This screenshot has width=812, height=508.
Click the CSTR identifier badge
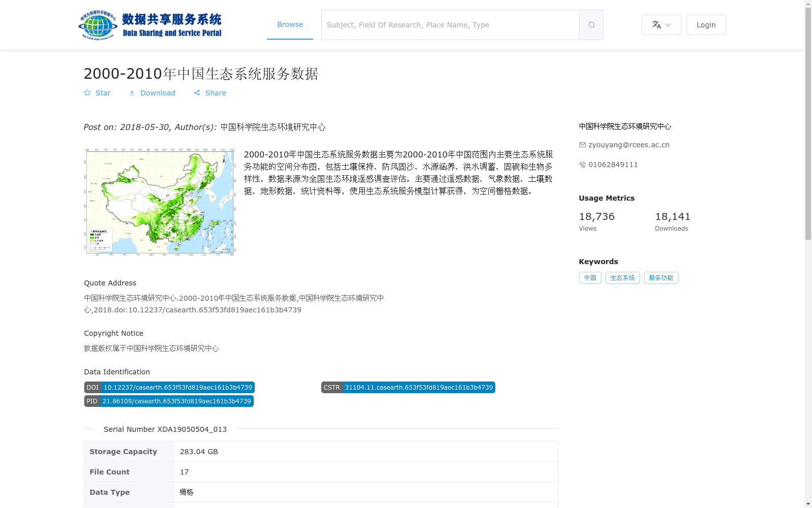(x=408, y=388)
